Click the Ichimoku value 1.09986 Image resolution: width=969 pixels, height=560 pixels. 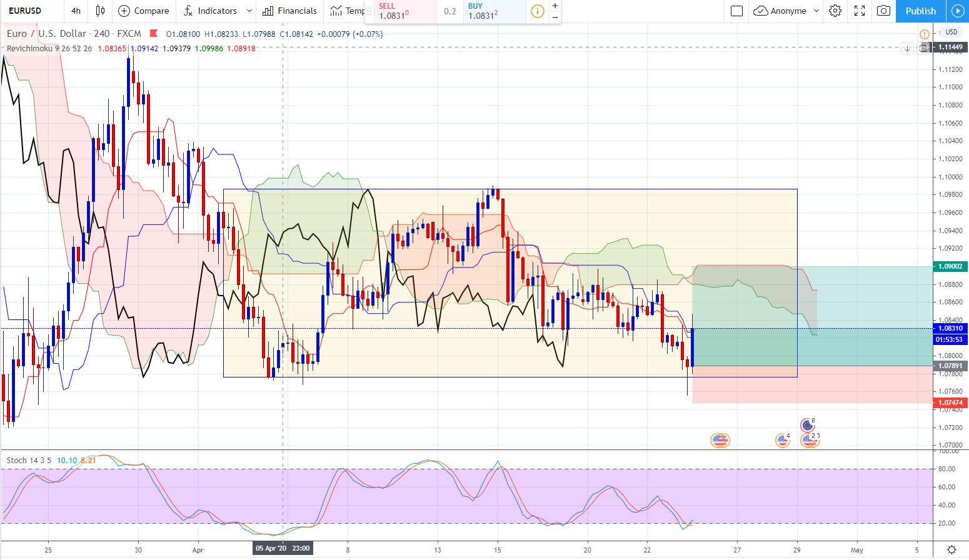(209, 48)
